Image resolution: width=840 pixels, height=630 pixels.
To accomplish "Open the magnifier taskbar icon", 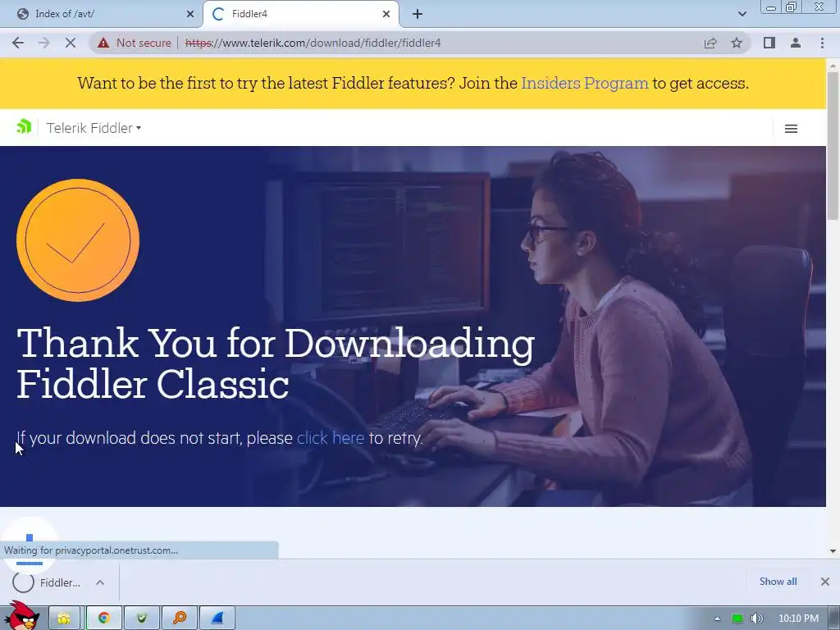I will click(x=180, y=619).
